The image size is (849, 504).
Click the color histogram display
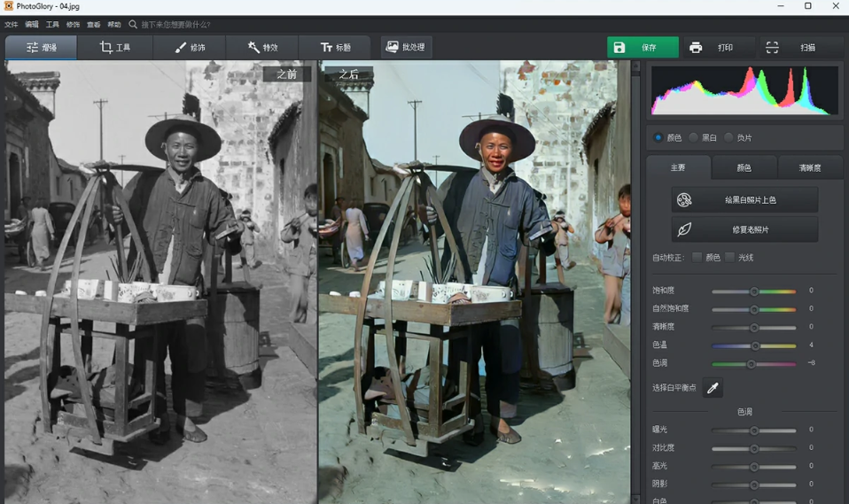click(744, 90)
